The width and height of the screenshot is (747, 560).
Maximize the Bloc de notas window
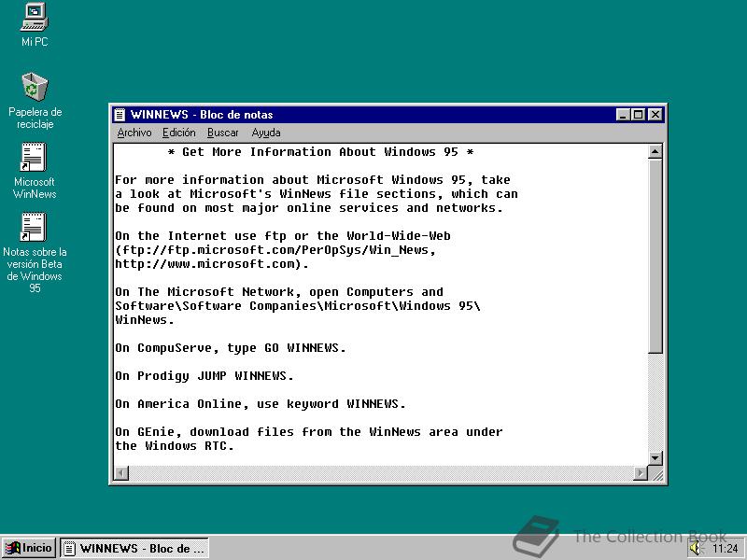point(638,115)
